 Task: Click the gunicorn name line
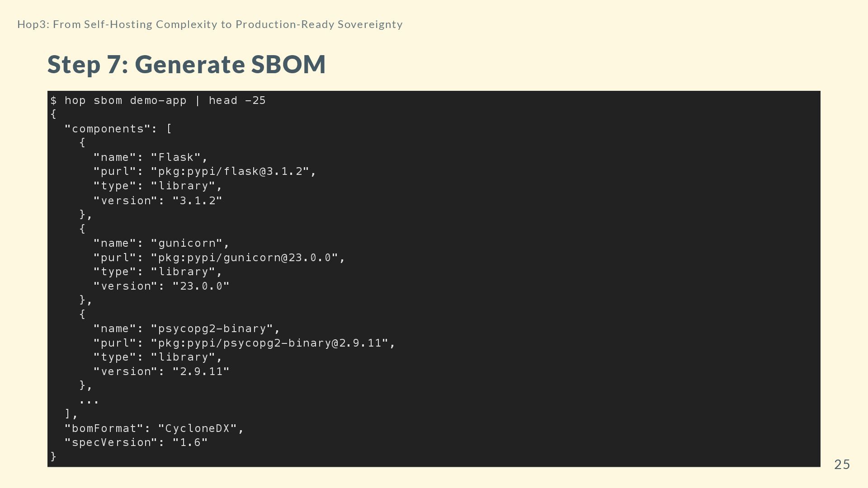[x=161, y=243]
